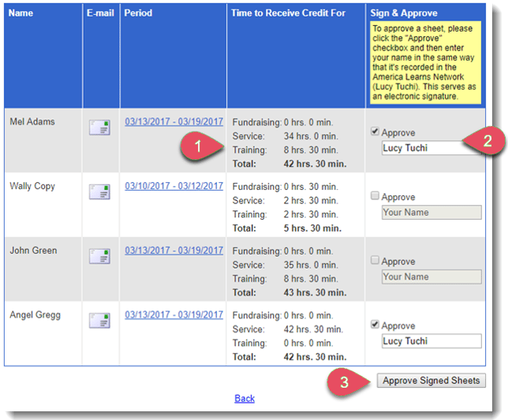Uncheck the Approve checkbox for Mel Adams
The height and width of the screenshot is (420, 508).
375,132
